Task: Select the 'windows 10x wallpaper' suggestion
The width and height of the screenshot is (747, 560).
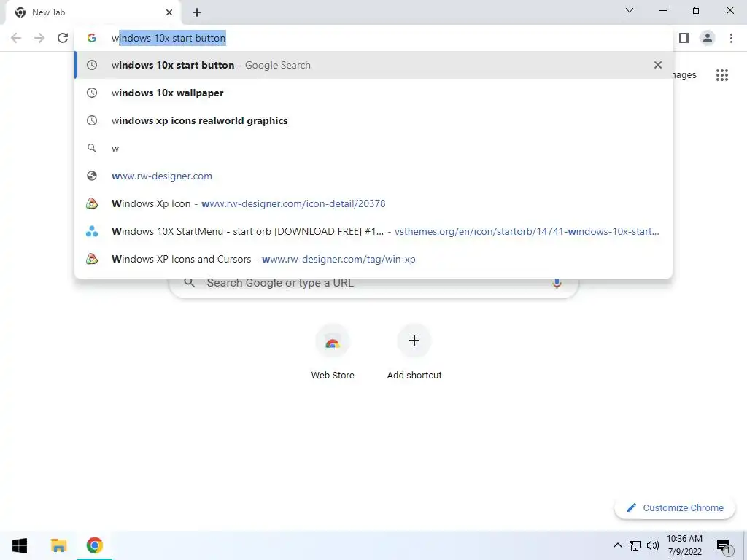Action: tap(373, 93)
